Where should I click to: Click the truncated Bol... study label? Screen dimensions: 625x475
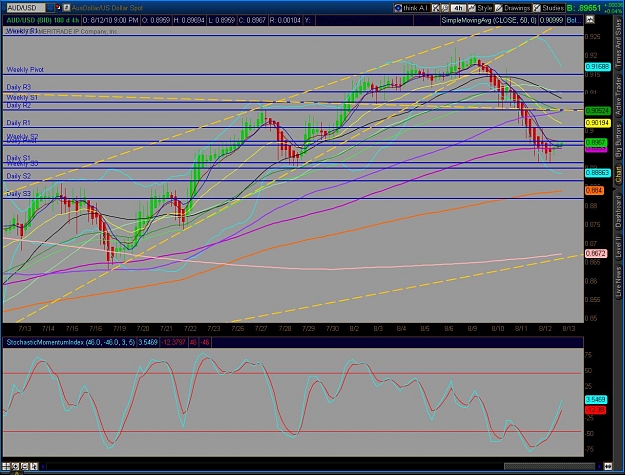(574, 20)
